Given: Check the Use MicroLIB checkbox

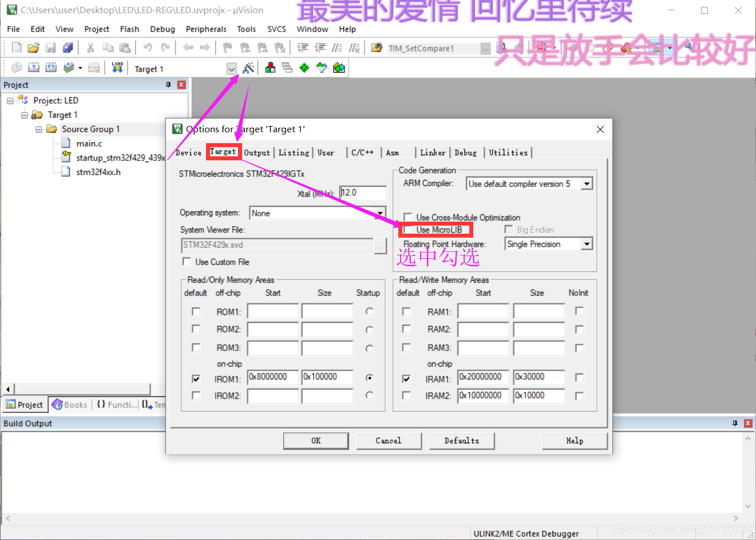Looking at the screenshot, I should point(407,230).
